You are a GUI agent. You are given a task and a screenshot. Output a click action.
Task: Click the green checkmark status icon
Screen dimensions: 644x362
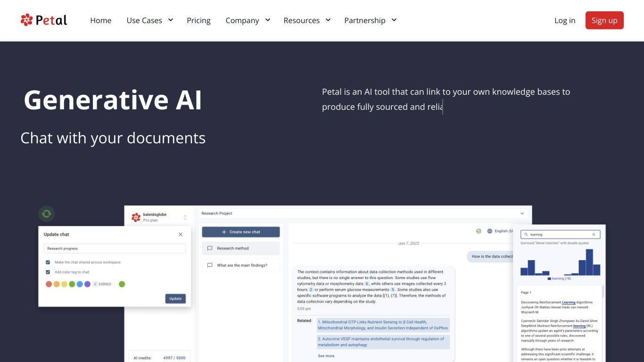click(x=479, y=231)
